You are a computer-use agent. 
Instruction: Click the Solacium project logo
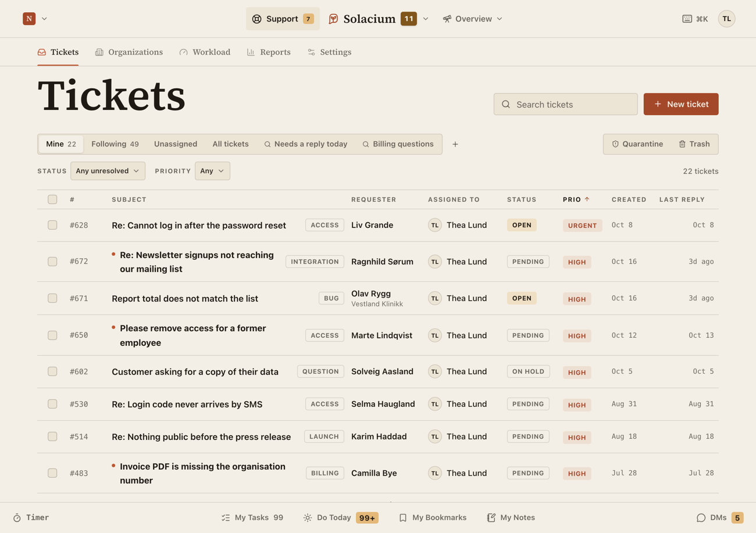click(333, 19)
